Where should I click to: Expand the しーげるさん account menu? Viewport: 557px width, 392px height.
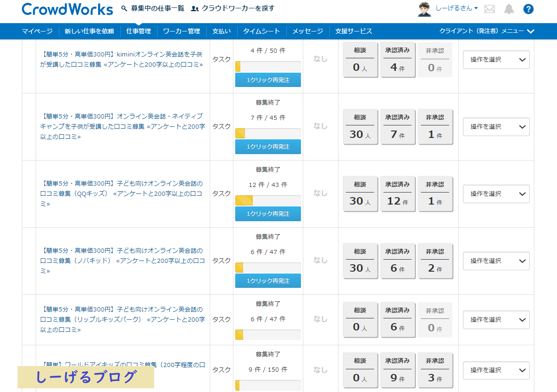[x=457, y=8]
